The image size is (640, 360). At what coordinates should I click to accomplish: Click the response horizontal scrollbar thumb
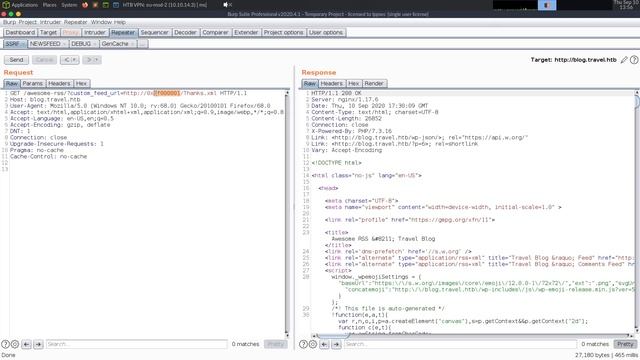point(333,336)
